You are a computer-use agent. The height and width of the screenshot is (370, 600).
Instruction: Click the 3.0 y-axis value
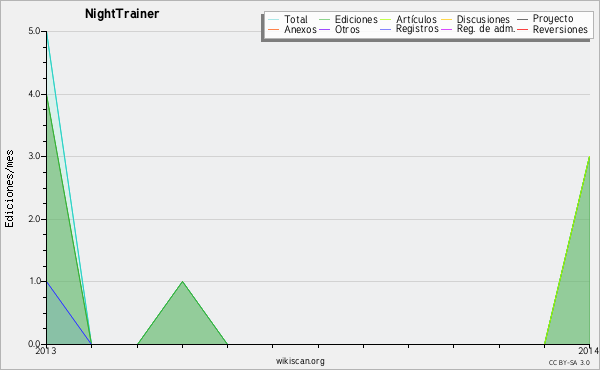coord(34,156)
